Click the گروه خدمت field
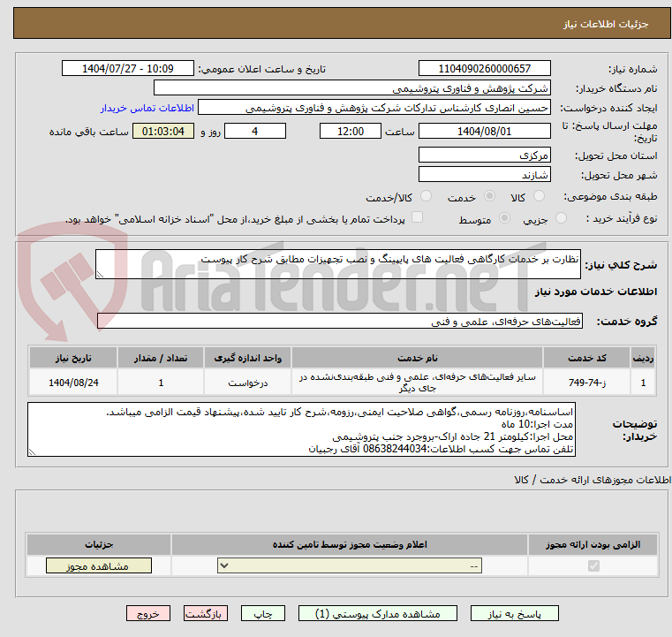The height and width of the screenshot is (637, 672). click(x=339, y=321)
